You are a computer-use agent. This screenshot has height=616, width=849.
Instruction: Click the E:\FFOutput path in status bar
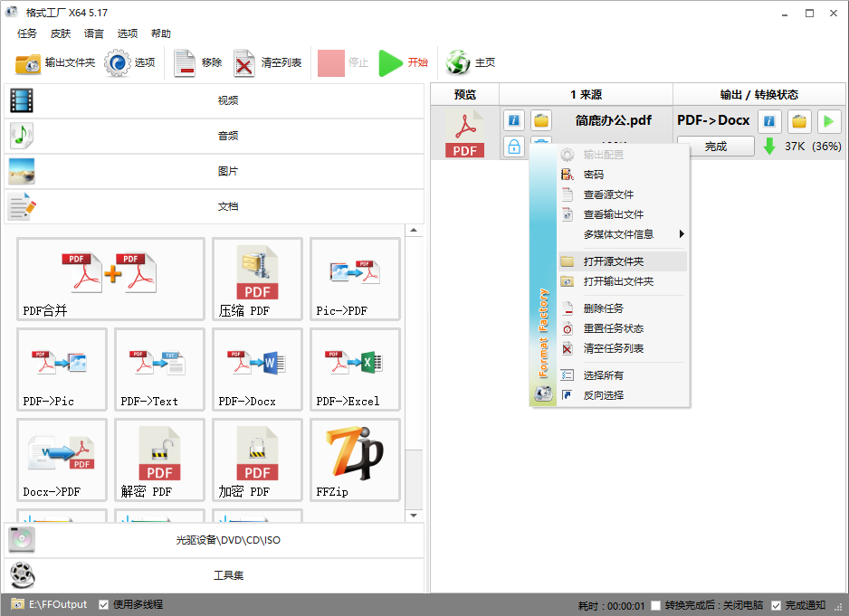tap(58, 604)
